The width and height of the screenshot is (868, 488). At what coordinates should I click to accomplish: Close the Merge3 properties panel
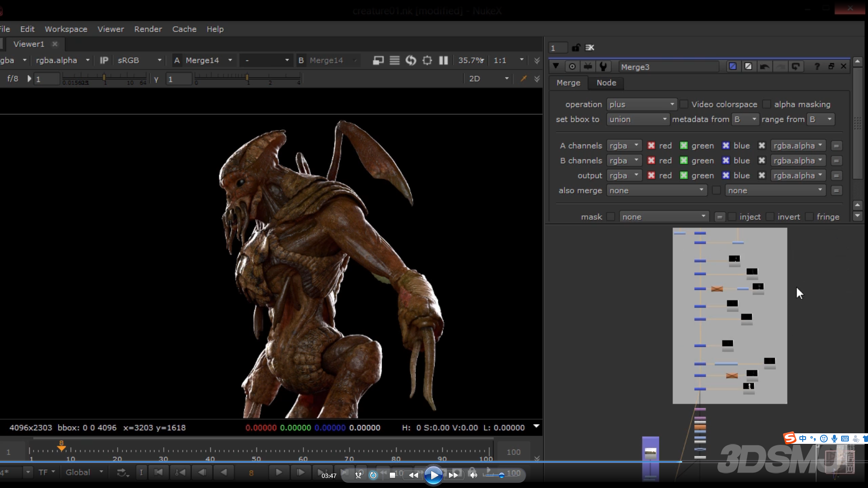point(844,67)
